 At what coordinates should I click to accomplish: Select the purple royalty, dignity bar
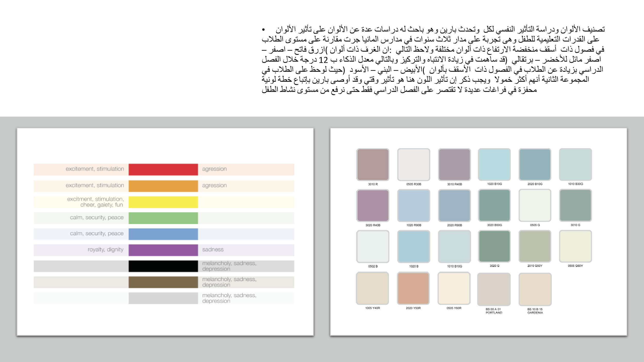coord(163,250)
